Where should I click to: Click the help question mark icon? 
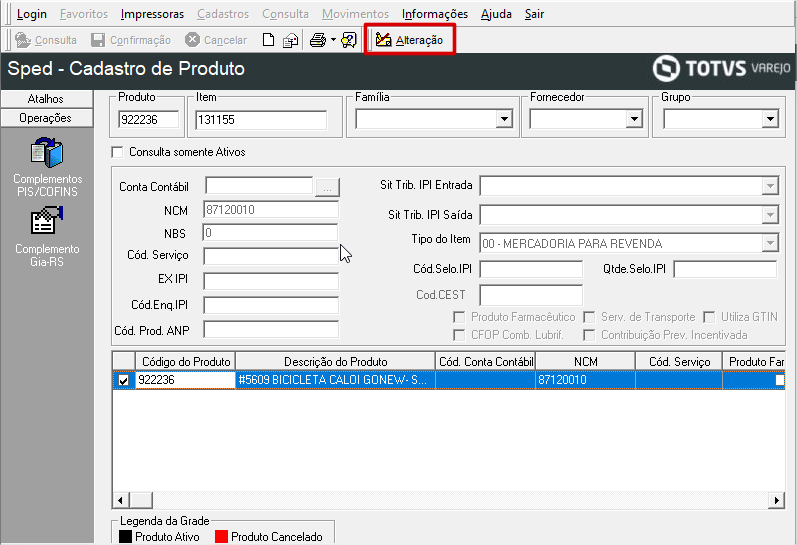[x=349, y=40]
